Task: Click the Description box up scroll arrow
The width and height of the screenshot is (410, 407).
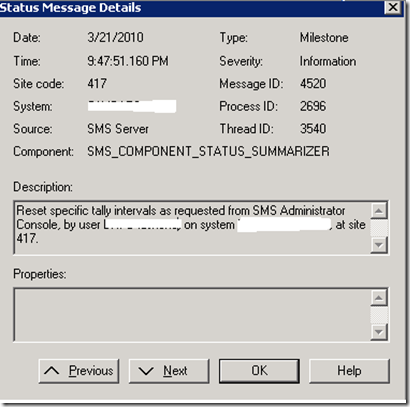Action: pos(379,211)
